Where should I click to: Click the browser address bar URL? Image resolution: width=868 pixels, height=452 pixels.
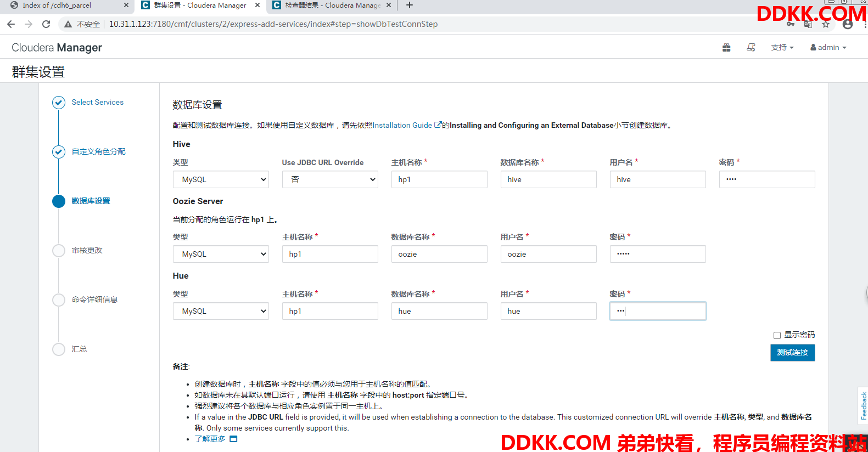click(273, 24)
